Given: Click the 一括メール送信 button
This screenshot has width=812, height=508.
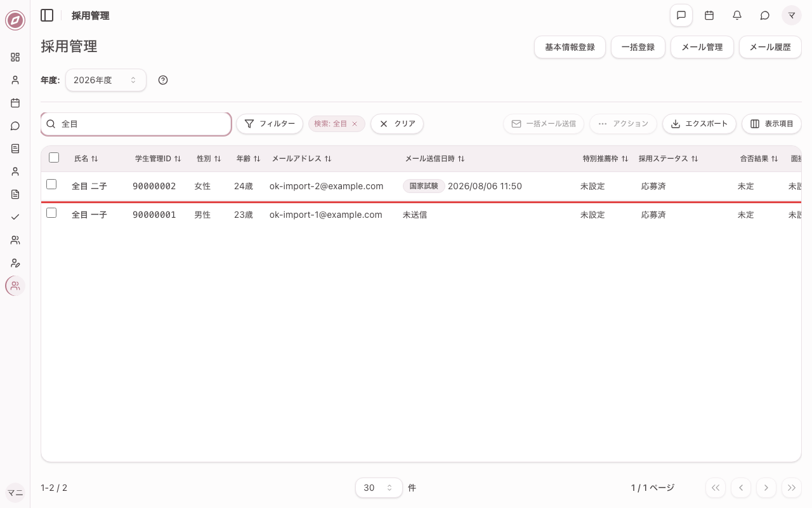Looking at the screenshot, I should (x=544, y=124).
